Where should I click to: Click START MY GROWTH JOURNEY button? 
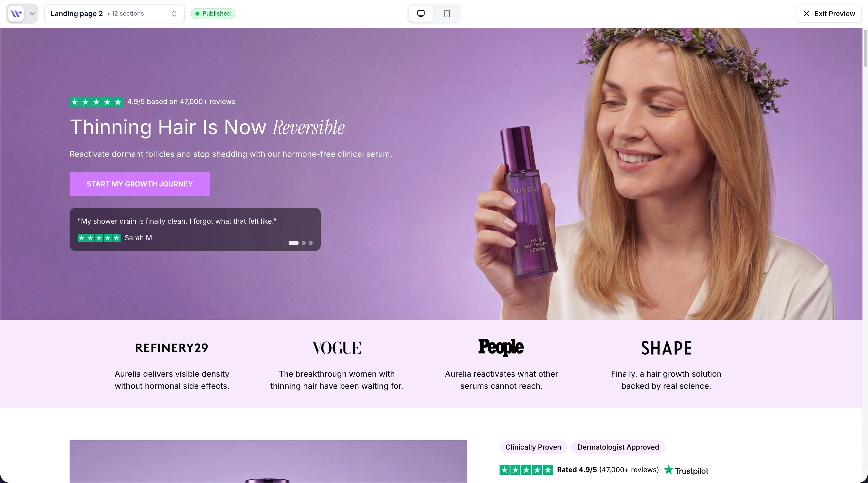[140, 184]
